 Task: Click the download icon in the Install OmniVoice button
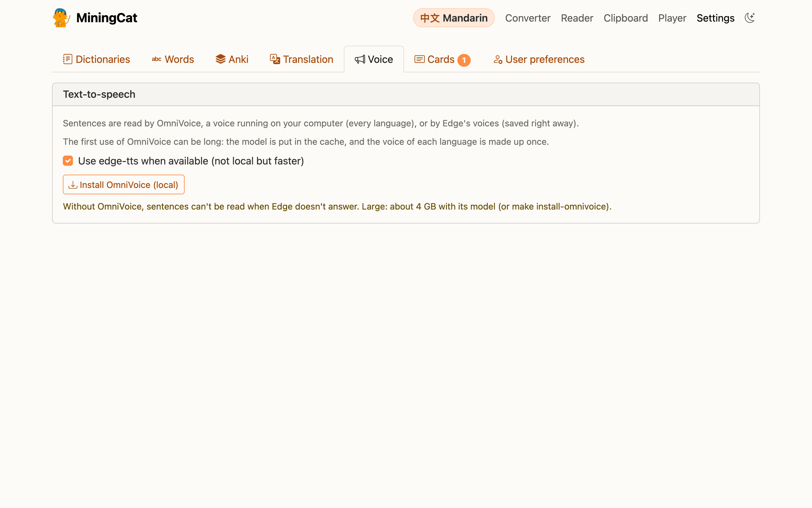(x=73, y=185)
